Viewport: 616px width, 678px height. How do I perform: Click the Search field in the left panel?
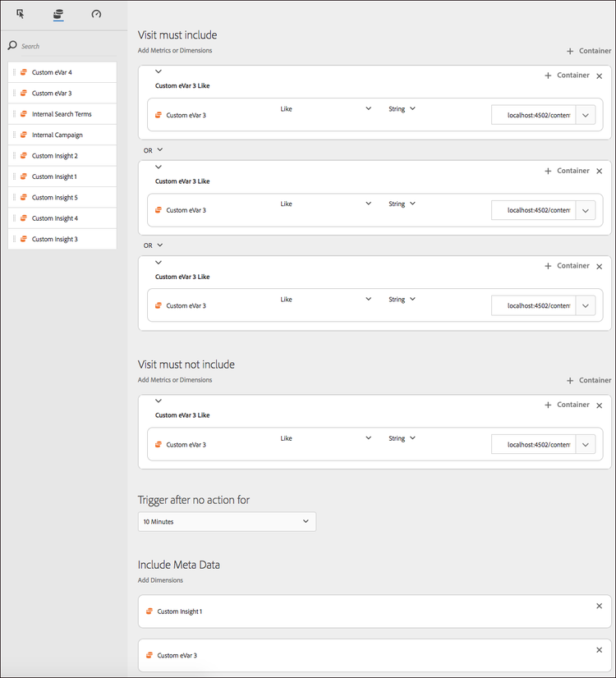pos(66,46)
